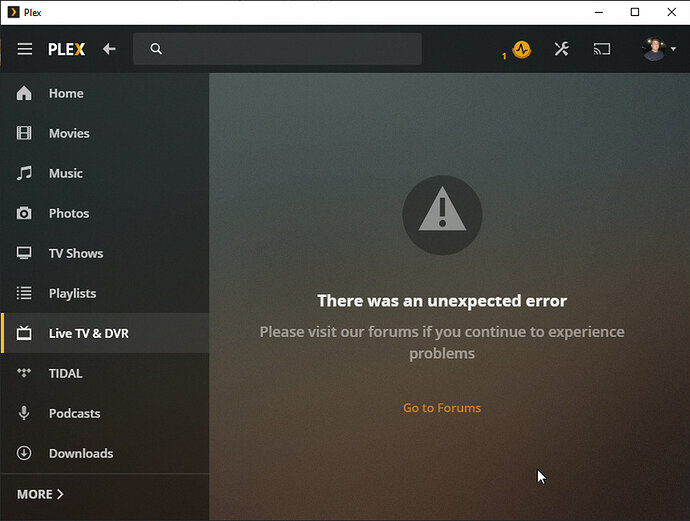Open TIDAL sidebar label
The height and width of the screenshot is (521, 690).
[x=66, y=374]
